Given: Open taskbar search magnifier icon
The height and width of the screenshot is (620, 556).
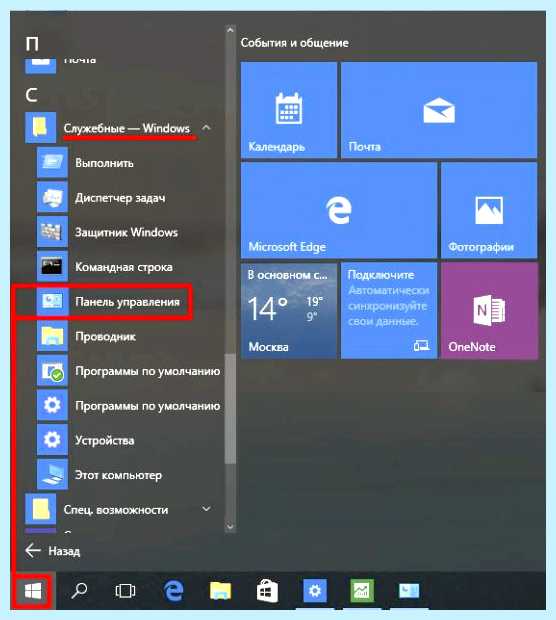Looking at the screenshot, I should (x=79, y=591).
